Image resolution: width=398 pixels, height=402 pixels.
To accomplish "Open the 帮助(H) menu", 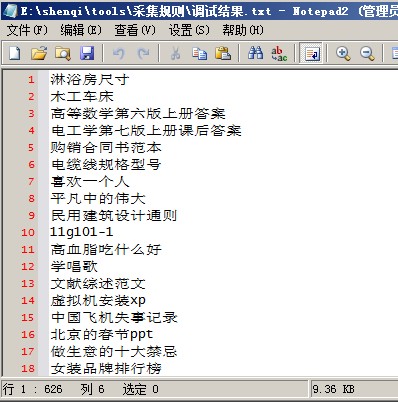I will coord(243,31).
